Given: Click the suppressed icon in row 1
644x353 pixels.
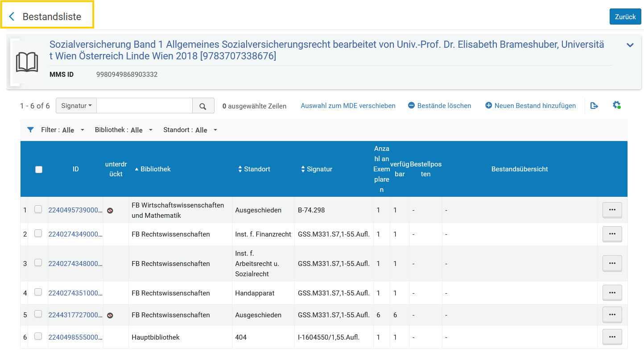Looking at the screenshot, I should pos(110,210).
